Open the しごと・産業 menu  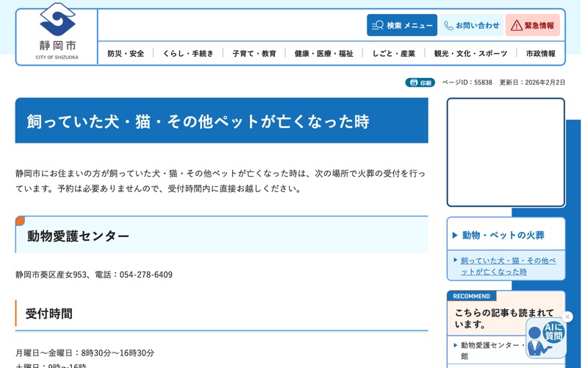(394, 53)
